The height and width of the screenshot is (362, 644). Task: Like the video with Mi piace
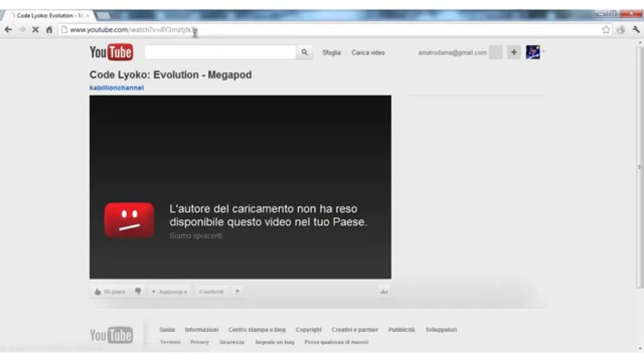(110, 292)
